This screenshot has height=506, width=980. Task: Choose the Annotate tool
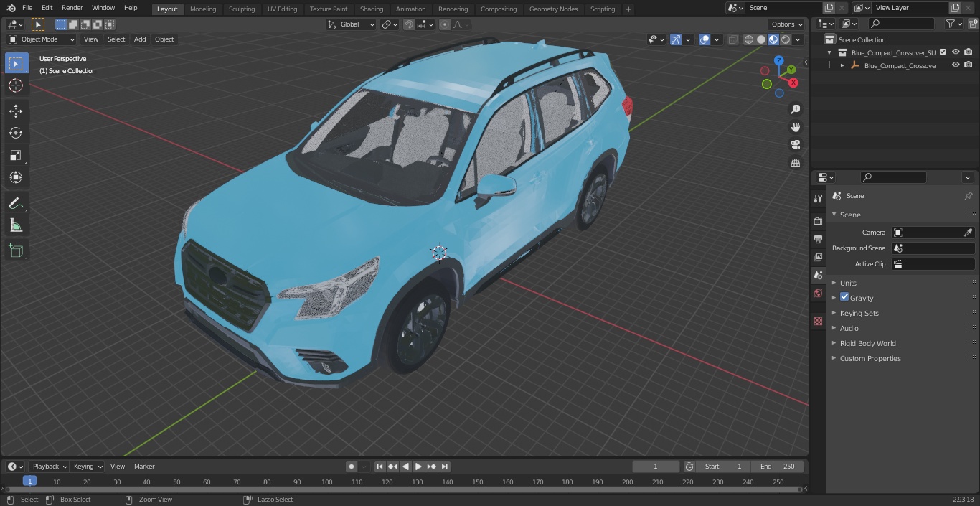(16, 203)
